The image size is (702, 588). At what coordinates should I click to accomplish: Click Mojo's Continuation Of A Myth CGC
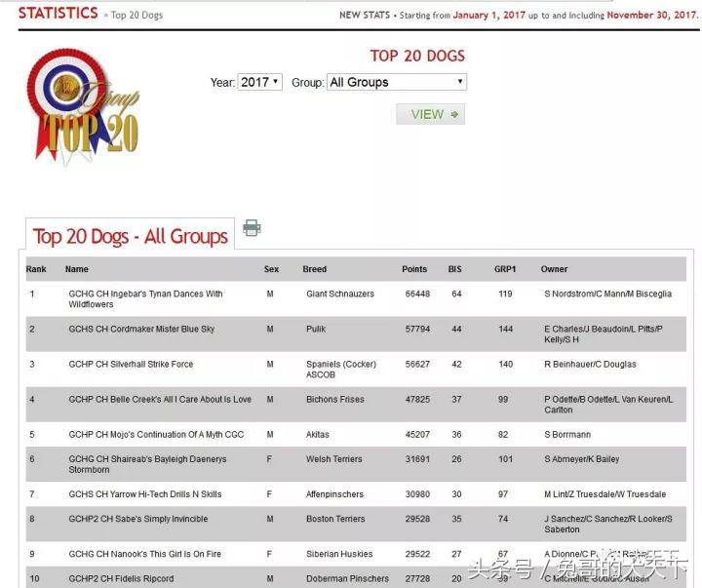point(156,434)
